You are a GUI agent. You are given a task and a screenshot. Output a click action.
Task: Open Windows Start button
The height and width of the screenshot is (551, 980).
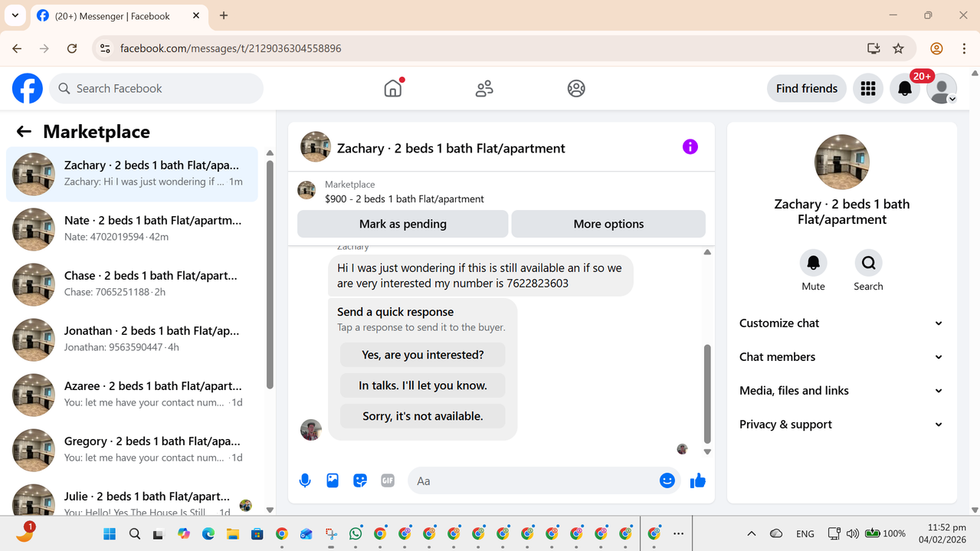(x=110, y=533)
